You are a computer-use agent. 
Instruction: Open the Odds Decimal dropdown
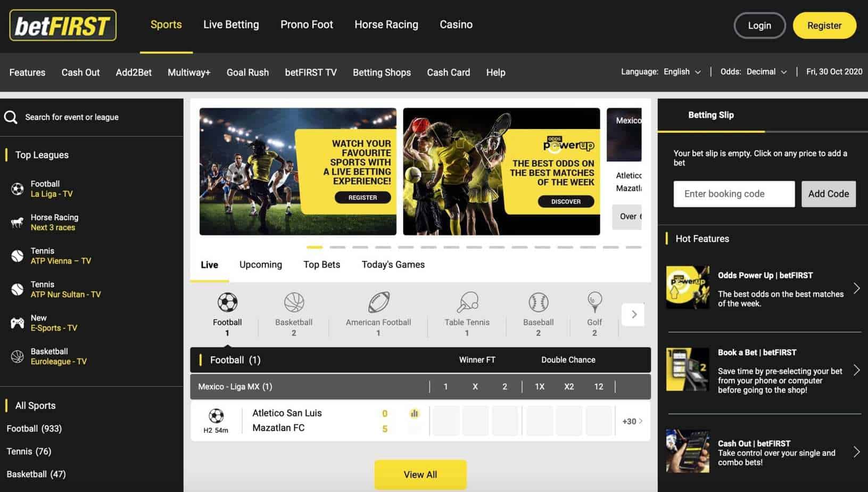tap(766, 72)
